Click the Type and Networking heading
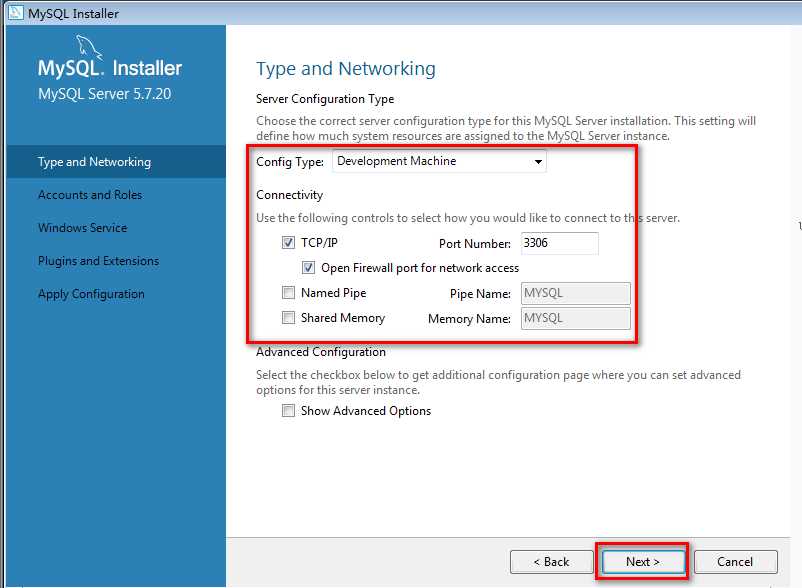This screenshot has width=802, height=588. click(346, 69)
